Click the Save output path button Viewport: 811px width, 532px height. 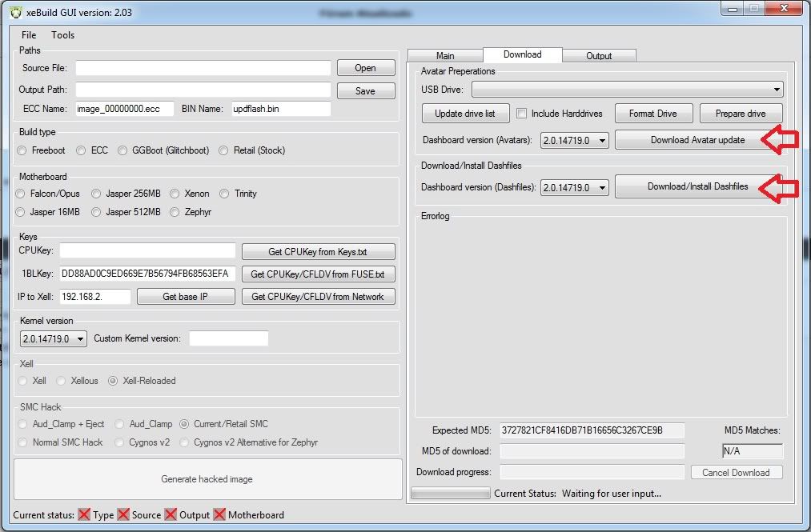click(x=366, y=90)
